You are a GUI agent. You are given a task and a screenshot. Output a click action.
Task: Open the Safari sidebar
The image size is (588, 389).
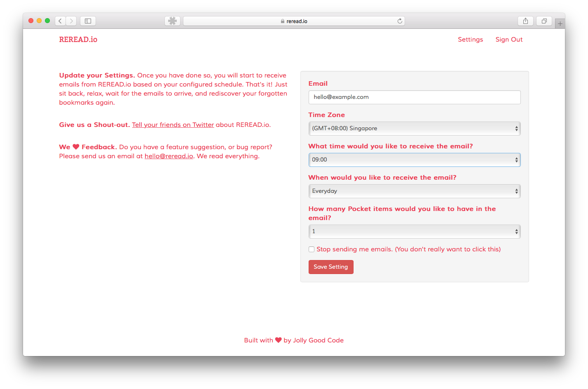(87, 21)
